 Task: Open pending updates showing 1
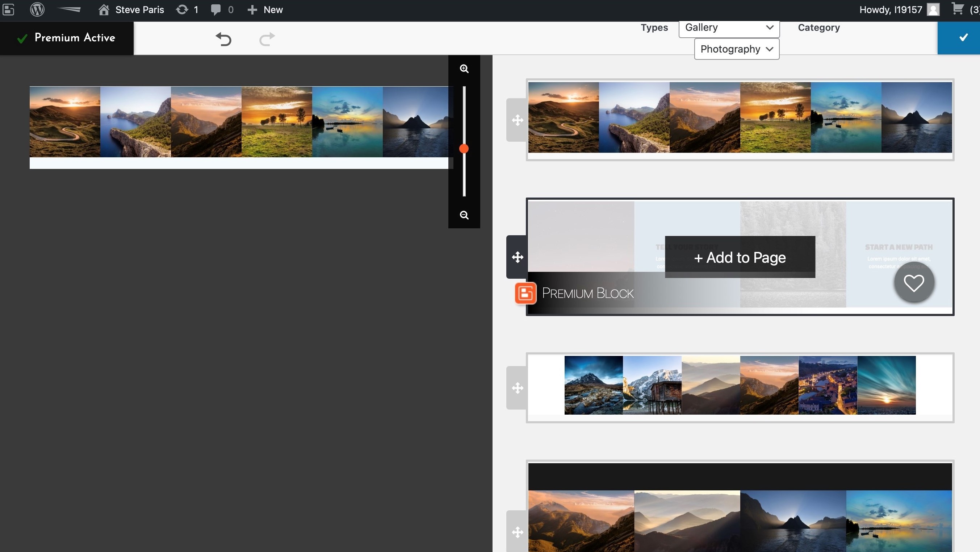187,9
